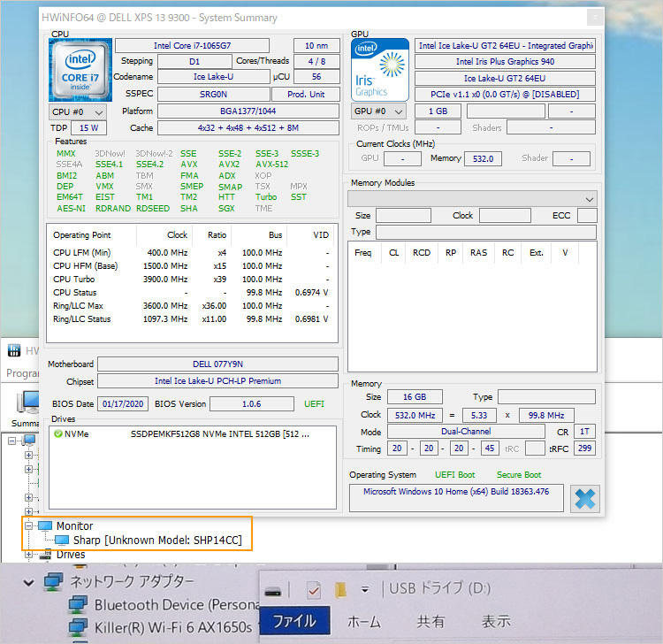Open Customize Quick Access Toolbar arrow

(x=365, y=589)
